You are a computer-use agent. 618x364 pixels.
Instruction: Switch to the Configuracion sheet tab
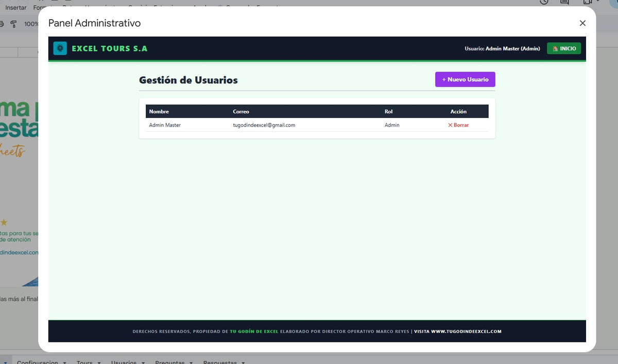[37, 362]
